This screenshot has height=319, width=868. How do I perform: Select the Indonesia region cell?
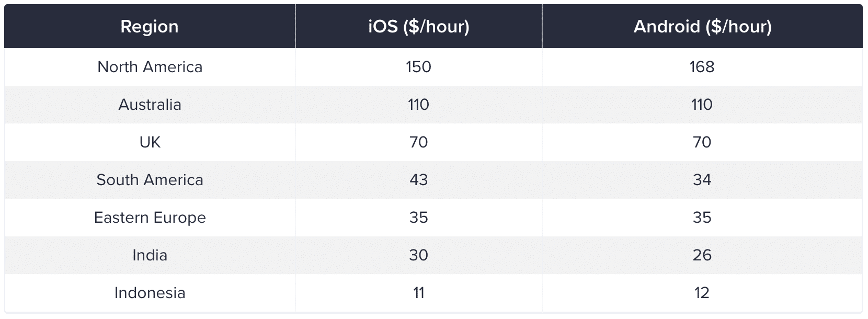[150, 293]
